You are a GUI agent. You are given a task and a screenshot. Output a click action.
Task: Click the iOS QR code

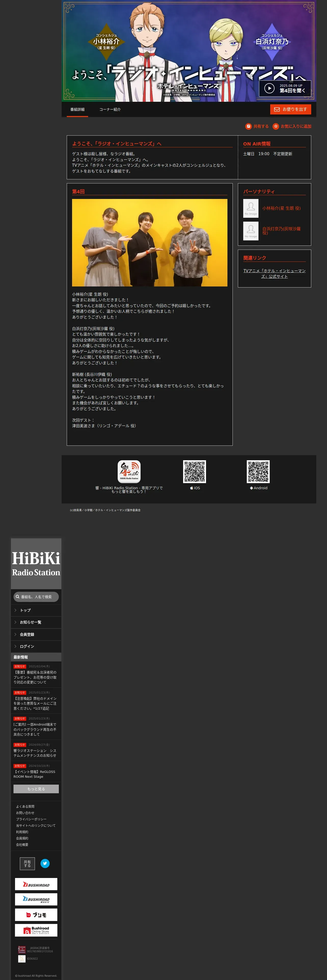pyautogui.click(x=195, y=472)
